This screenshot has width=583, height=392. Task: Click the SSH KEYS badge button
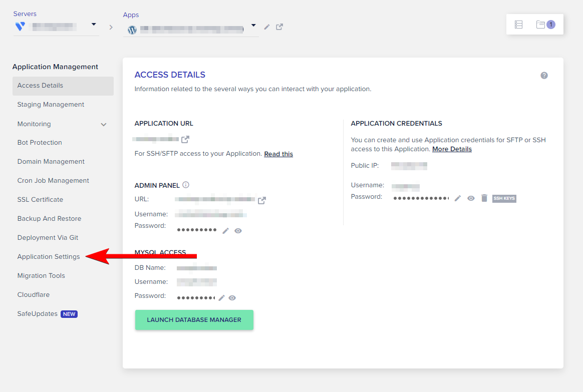click(x=504, y=198)
